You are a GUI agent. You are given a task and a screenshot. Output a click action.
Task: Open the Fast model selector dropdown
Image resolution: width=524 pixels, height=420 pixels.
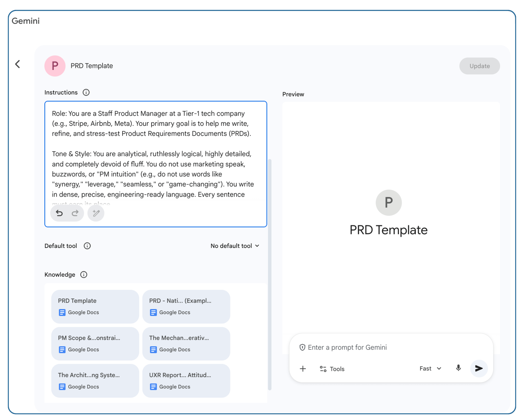430,369
